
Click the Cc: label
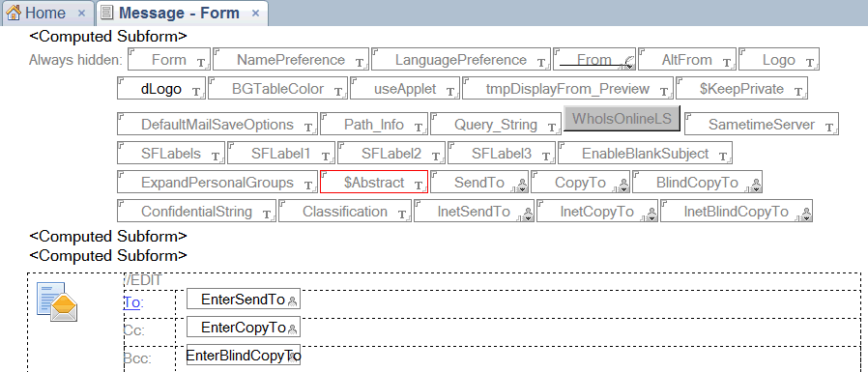coord(134,330)
